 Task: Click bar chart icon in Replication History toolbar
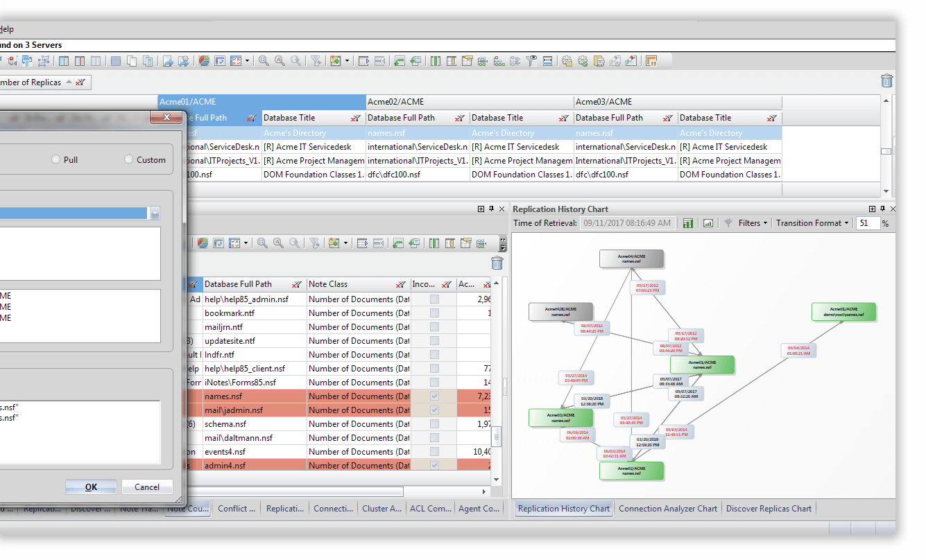[x=708, y=223]
